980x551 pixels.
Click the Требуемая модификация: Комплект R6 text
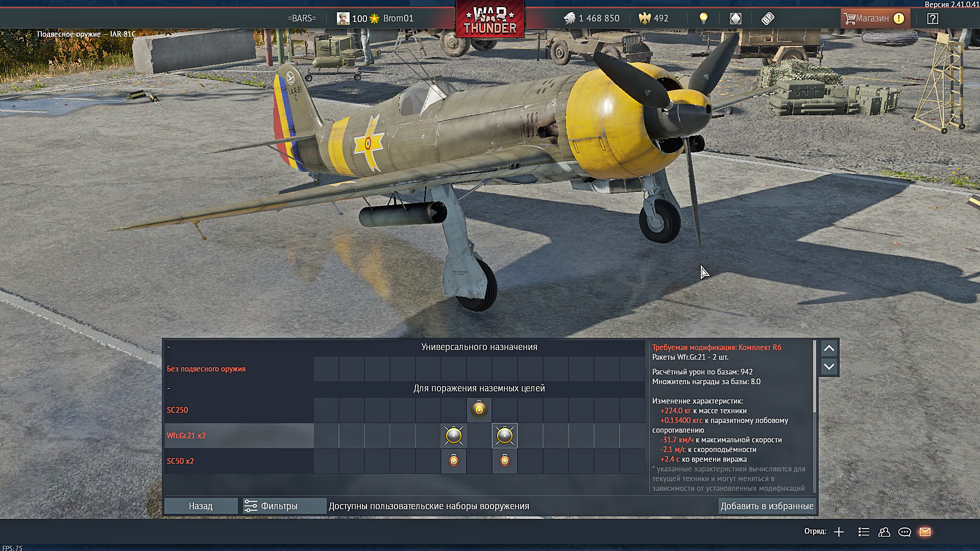[717, 347]
